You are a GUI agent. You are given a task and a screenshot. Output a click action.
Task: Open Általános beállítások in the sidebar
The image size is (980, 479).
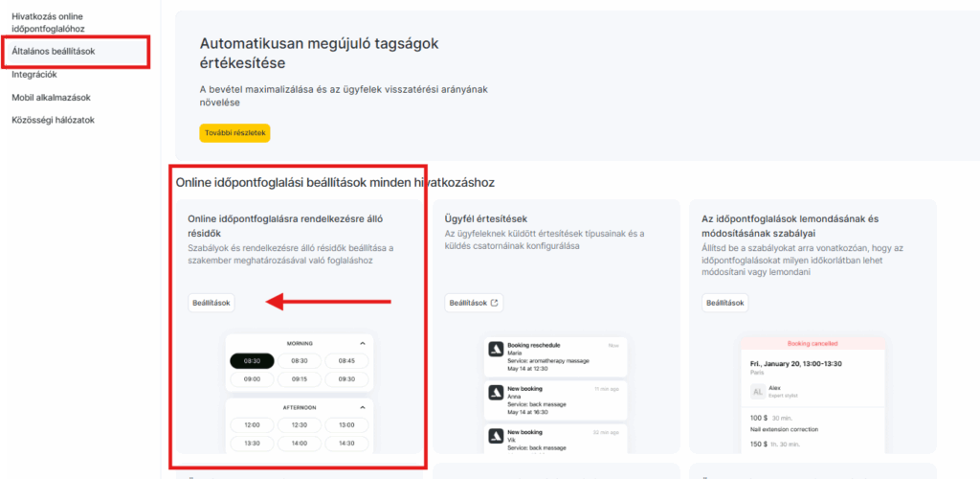coord(54,51)
